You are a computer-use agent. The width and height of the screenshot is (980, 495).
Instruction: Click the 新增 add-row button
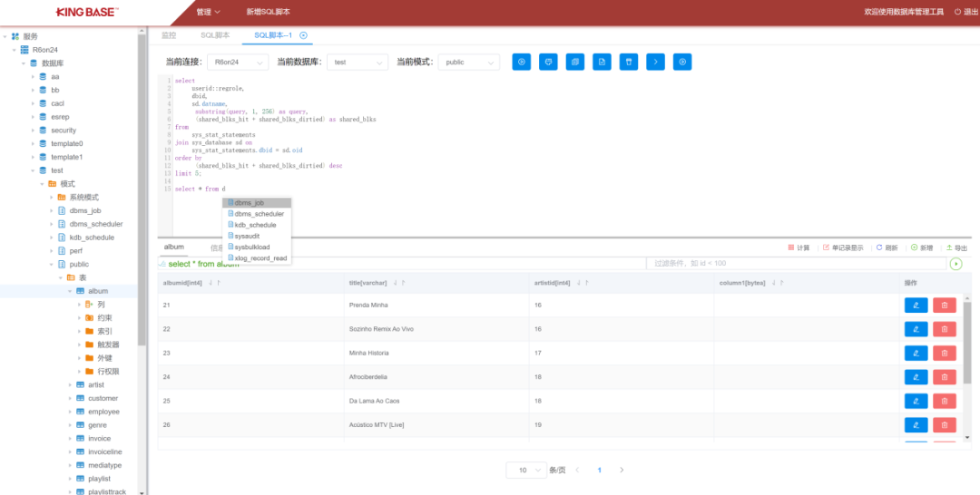tap(922, 247)
